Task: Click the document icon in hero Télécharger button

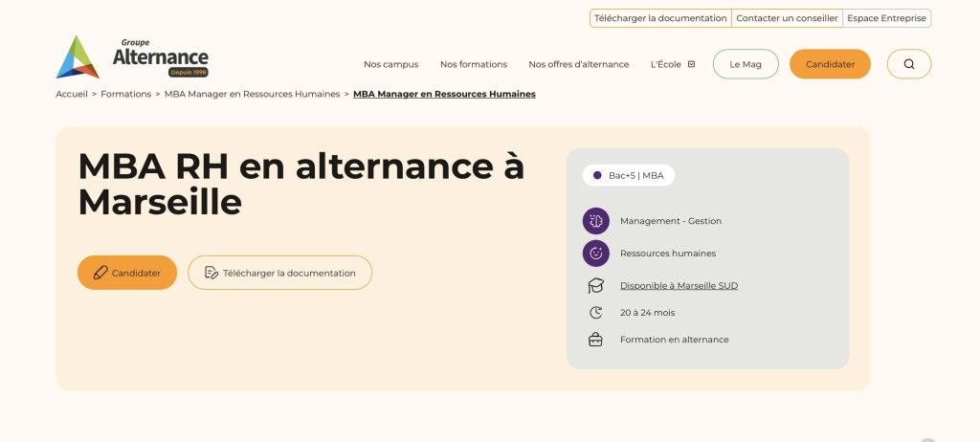Action: coord(212,273)
